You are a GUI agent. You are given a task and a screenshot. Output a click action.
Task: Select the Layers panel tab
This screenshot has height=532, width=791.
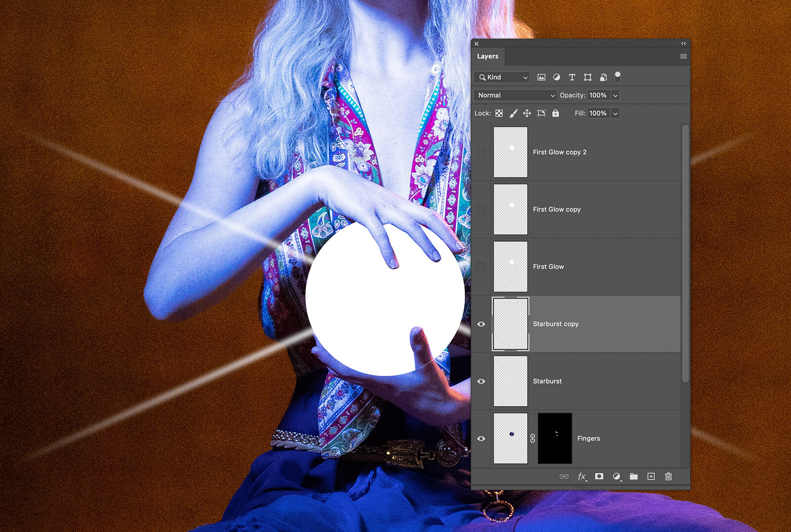(x=487, y=56)
